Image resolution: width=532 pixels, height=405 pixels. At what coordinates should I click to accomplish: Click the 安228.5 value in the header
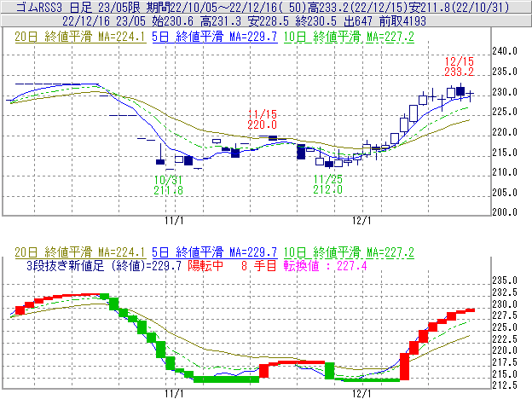tap(269, 21)
